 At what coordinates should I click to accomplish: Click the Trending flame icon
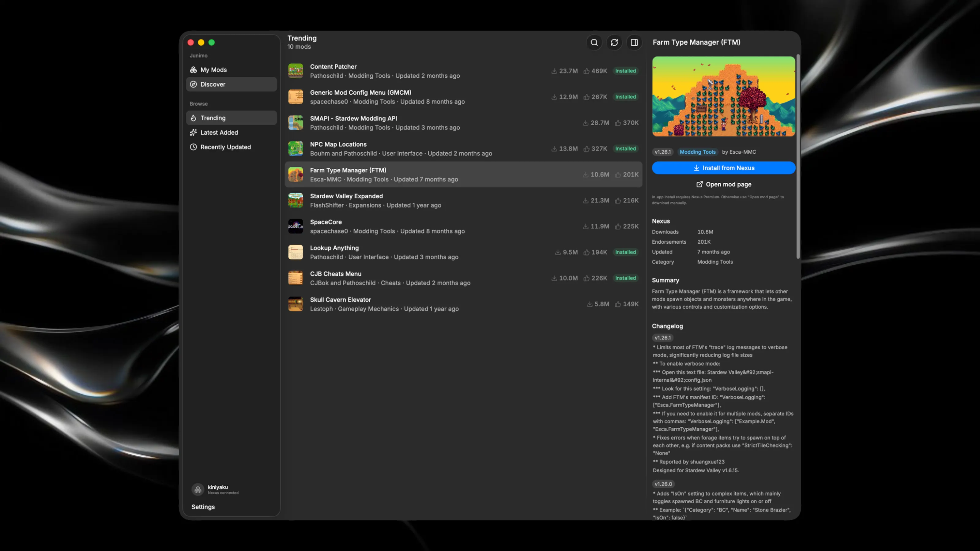point(193,118)
